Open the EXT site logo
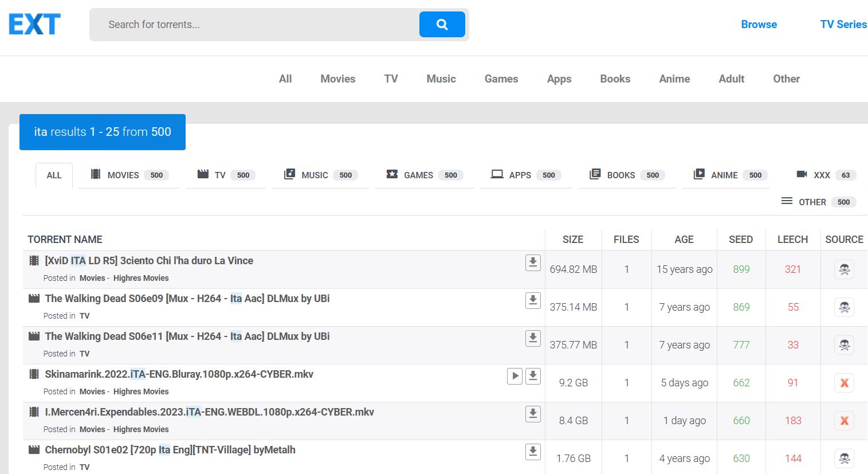 pos(34,25)
